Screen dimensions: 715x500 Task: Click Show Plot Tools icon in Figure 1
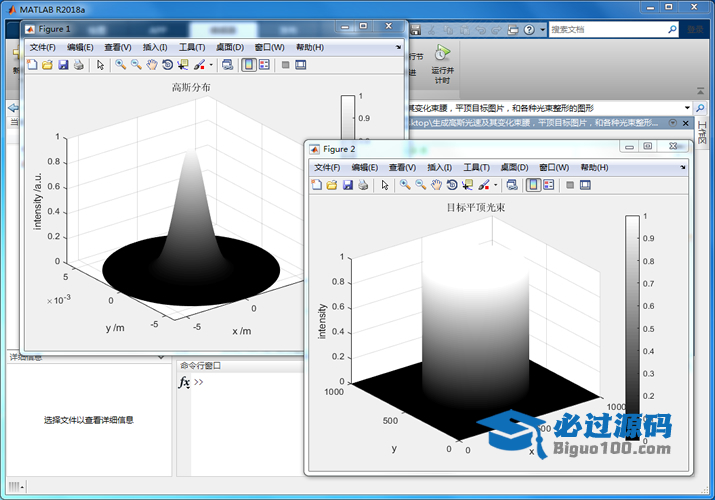(301, 65)
